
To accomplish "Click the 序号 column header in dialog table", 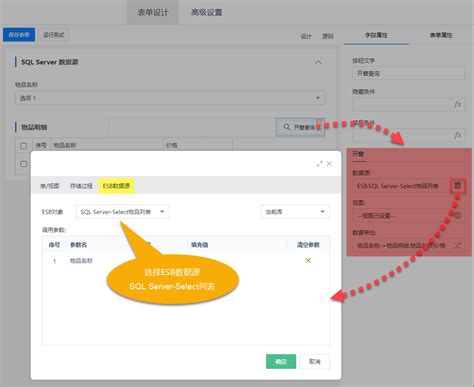I will (54, 245).
